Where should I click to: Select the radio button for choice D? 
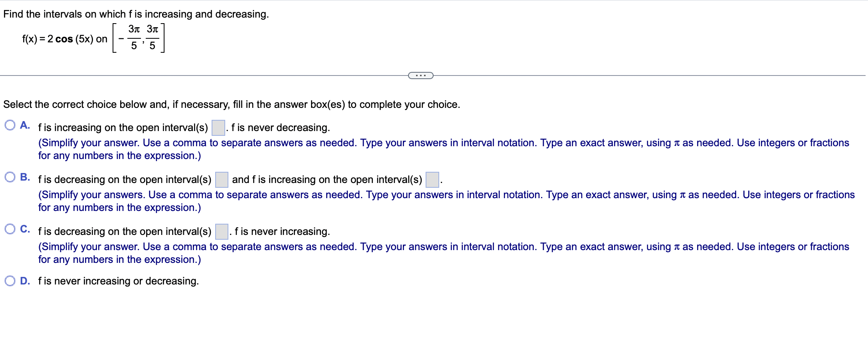(10, 281)
